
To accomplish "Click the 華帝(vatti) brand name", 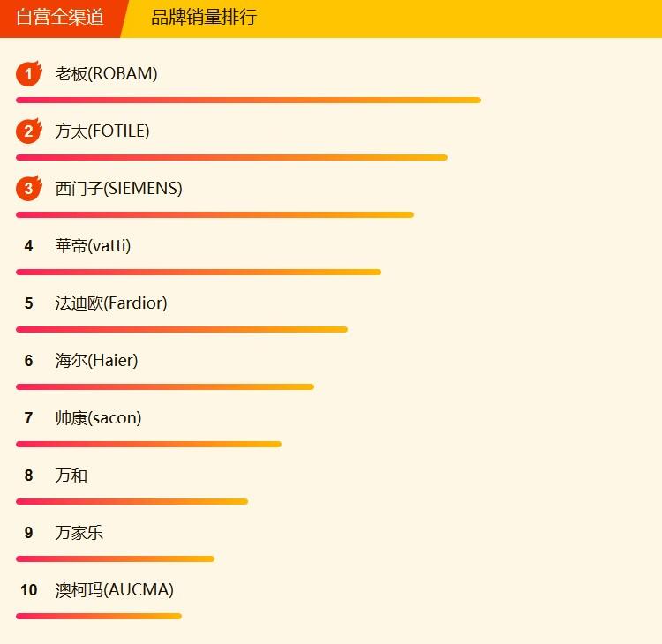I will [x=93, y=246].
